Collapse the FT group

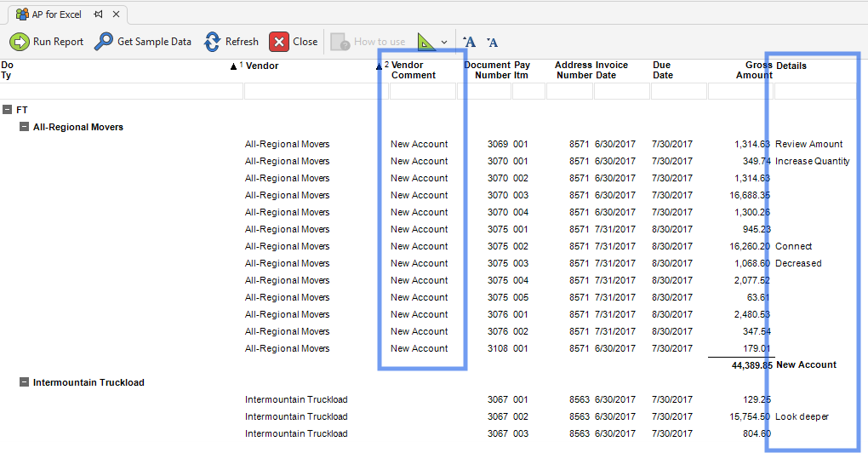pos(7,110)
